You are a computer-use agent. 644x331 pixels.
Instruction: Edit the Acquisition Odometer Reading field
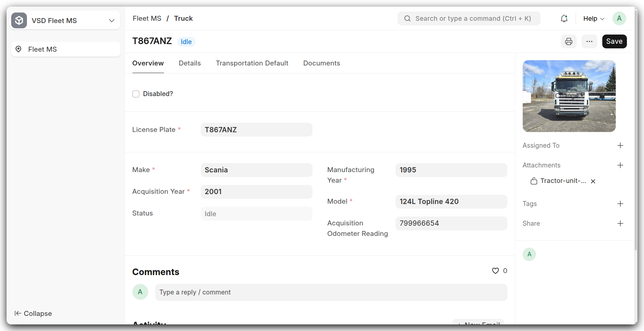451,223
